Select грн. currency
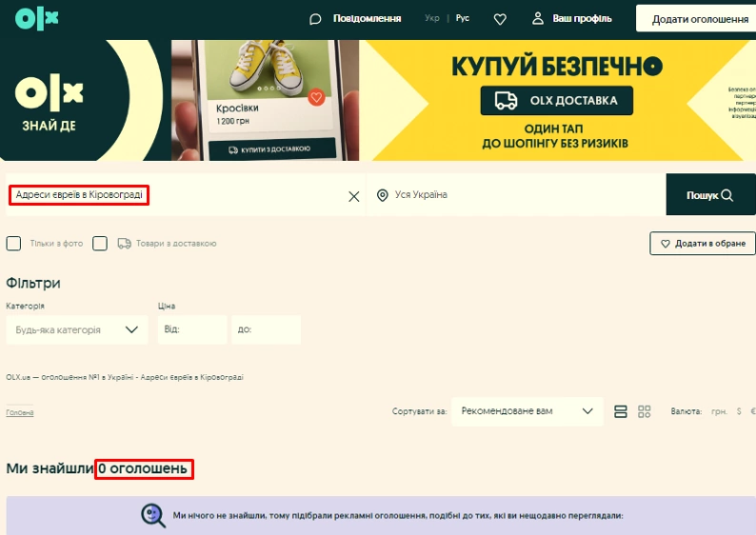Viewport: 756px width, 535px height. [719, 411]
